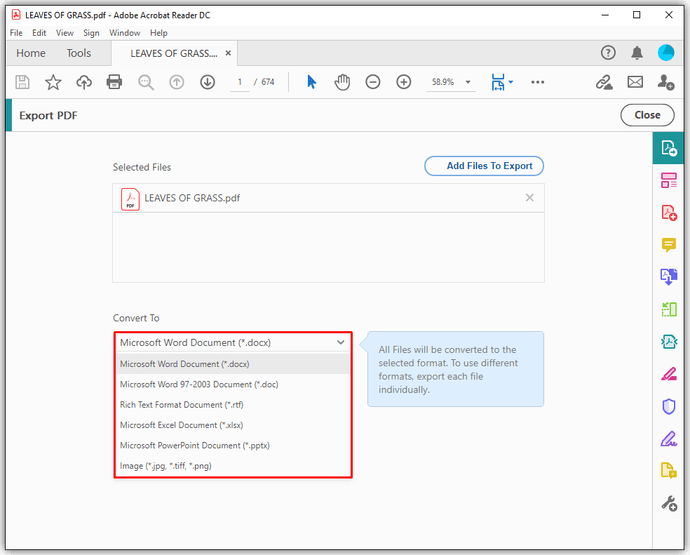Open the account profile avatar
Screen dimensions: 690x555
click(666, 53)
